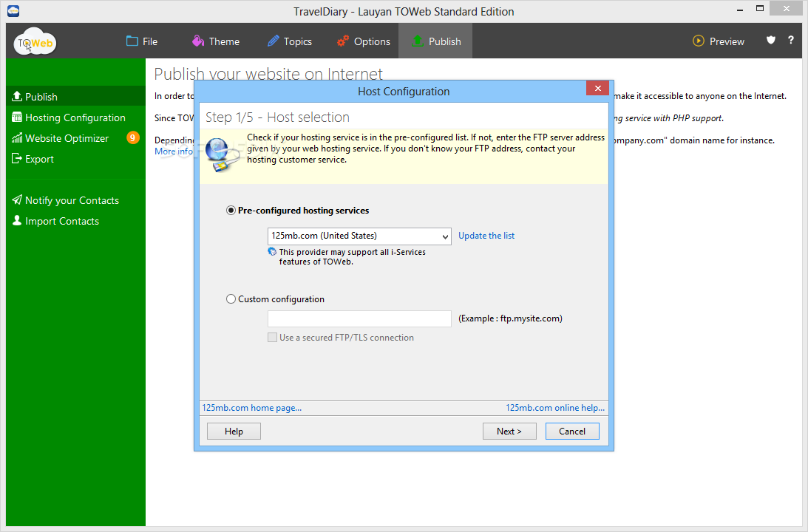Select the Publish tab in top bar
The image size is (808, 532).
435,41
